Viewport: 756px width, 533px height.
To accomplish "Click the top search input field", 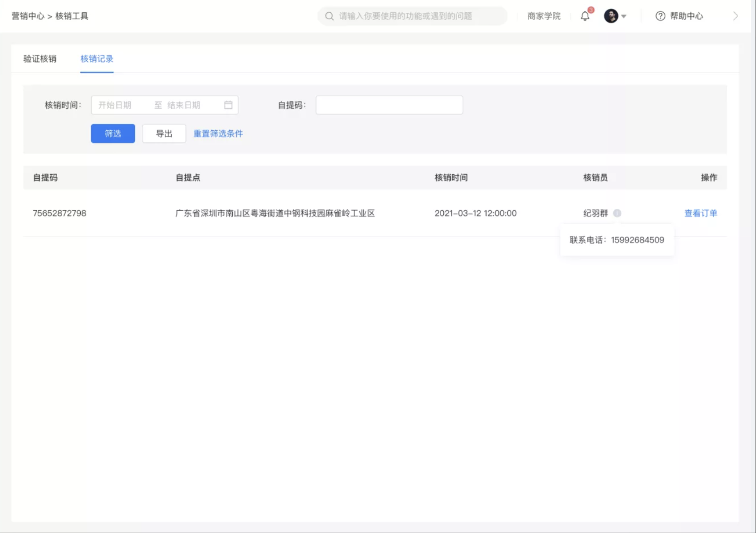I will click(412, 16).
